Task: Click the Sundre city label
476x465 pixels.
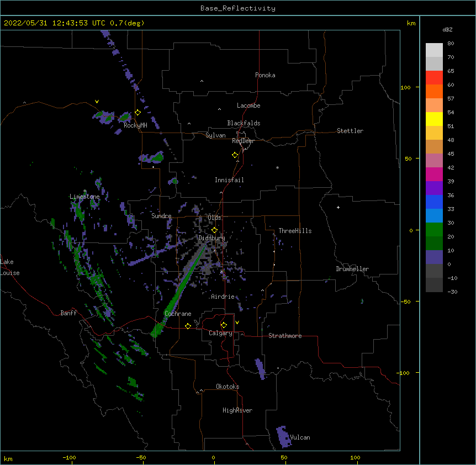Action: (161, 216)
